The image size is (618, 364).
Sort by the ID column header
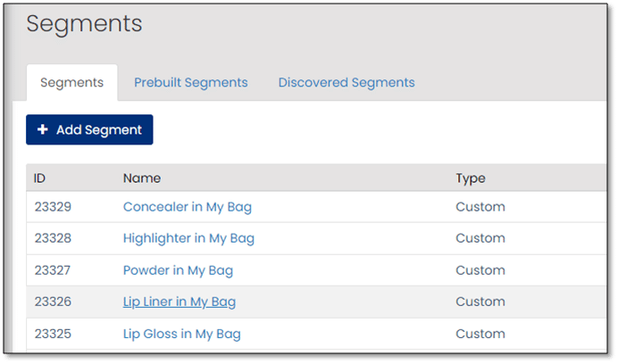(x=40, y=178)
